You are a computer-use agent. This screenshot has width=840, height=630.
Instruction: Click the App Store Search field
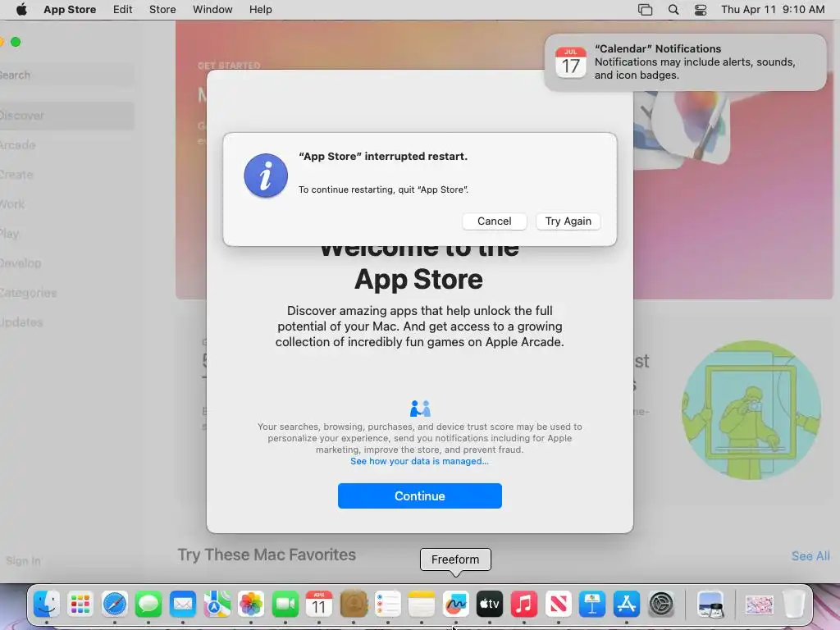(x=66, y=75)
